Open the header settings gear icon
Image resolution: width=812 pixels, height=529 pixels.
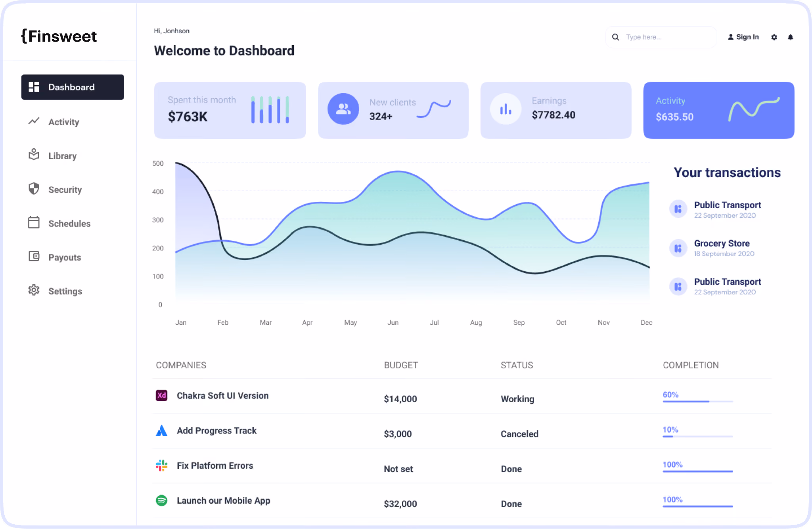[774, 37]
